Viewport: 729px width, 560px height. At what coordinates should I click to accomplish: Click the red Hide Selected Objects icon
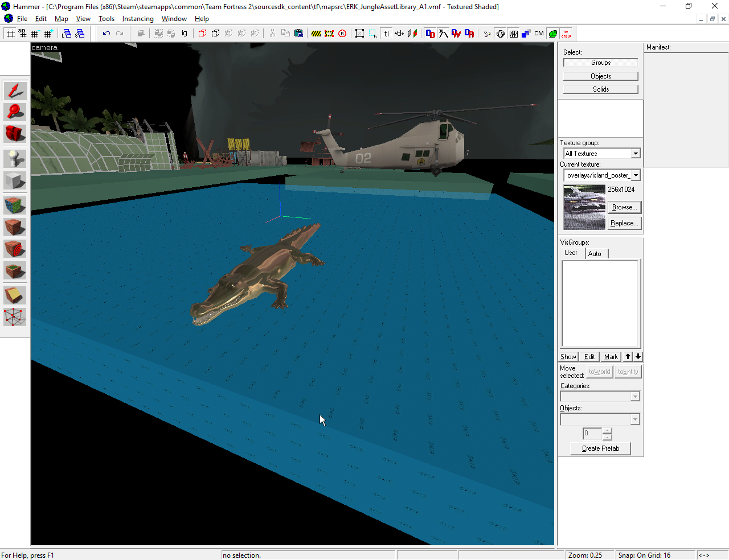[x=202, y=34]
